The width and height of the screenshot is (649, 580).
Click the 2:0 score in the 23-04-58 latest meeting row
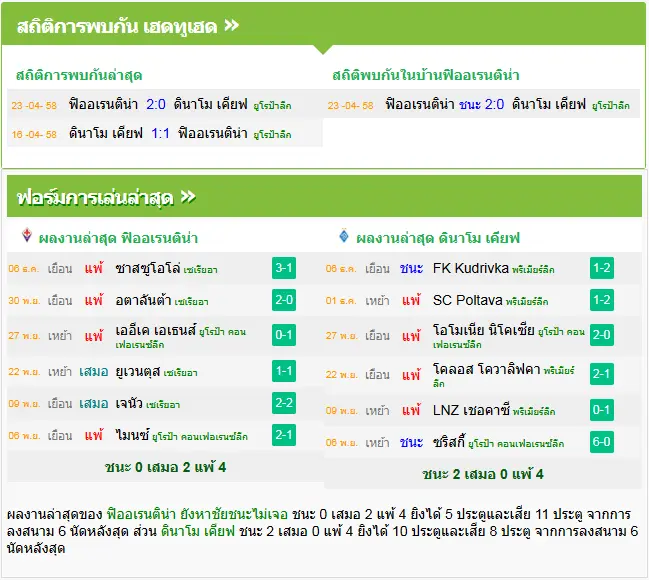156,104
